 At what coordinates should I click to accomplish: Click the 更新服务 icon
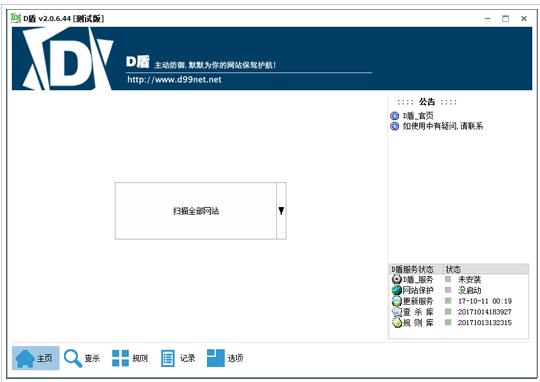(x=397, y=301)
